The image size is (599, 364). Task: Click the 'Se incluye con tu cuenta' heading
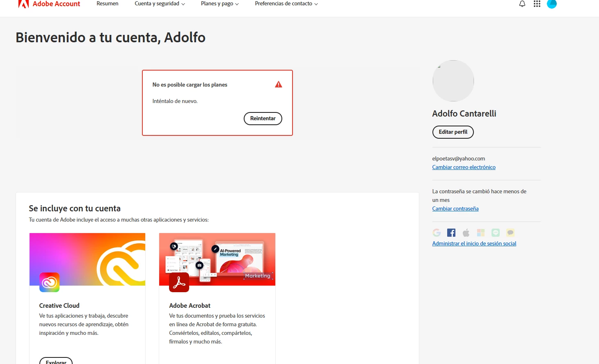[x=75, y=208]
